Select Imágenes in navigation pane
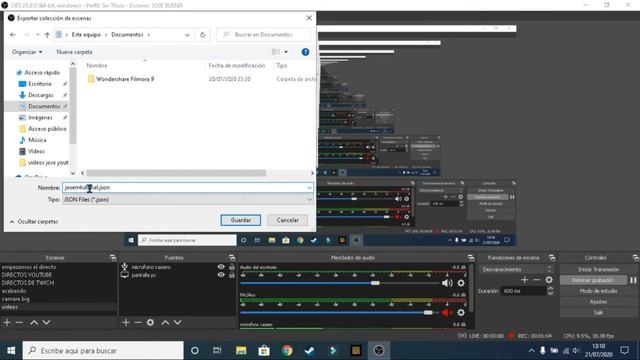 click(x=40, y=118)
